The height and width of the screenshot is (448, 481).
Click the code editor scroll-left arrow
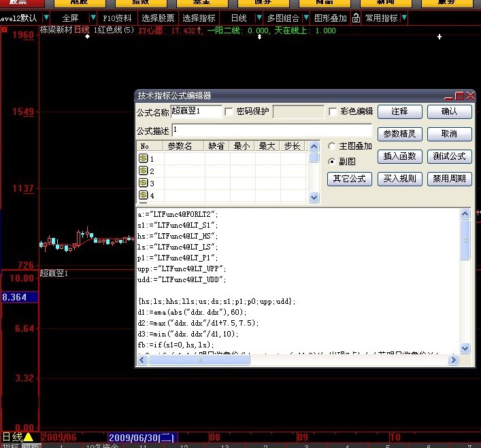tap(142, 360)
